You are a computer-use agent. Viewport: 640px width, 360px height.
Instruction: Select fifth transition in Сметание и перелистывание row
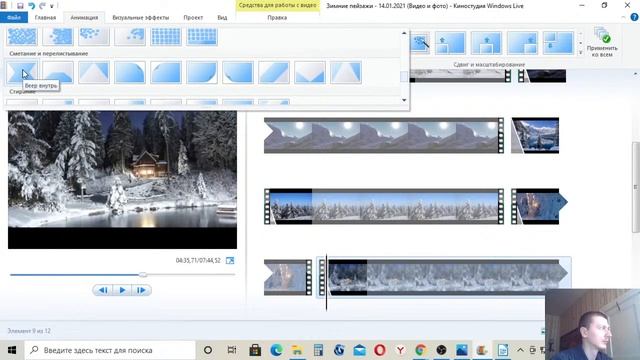tap(166, 72)
